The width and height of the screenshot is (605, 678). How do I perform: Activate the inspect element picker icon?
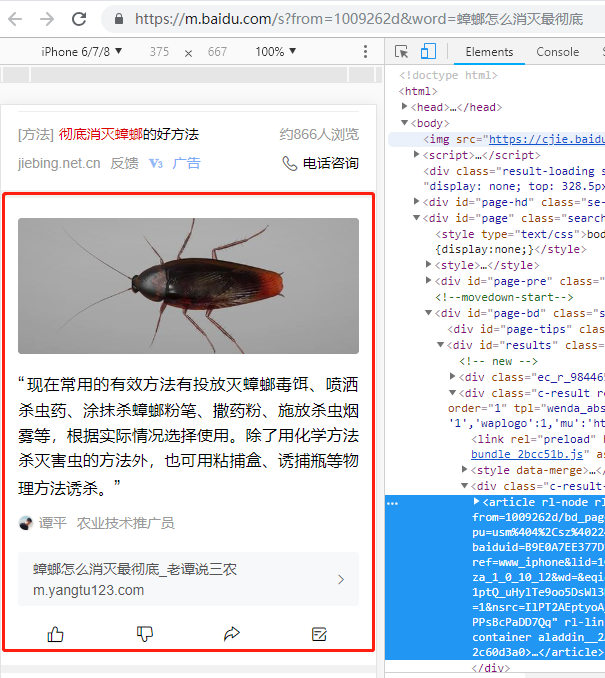click(x=401, y=51)
